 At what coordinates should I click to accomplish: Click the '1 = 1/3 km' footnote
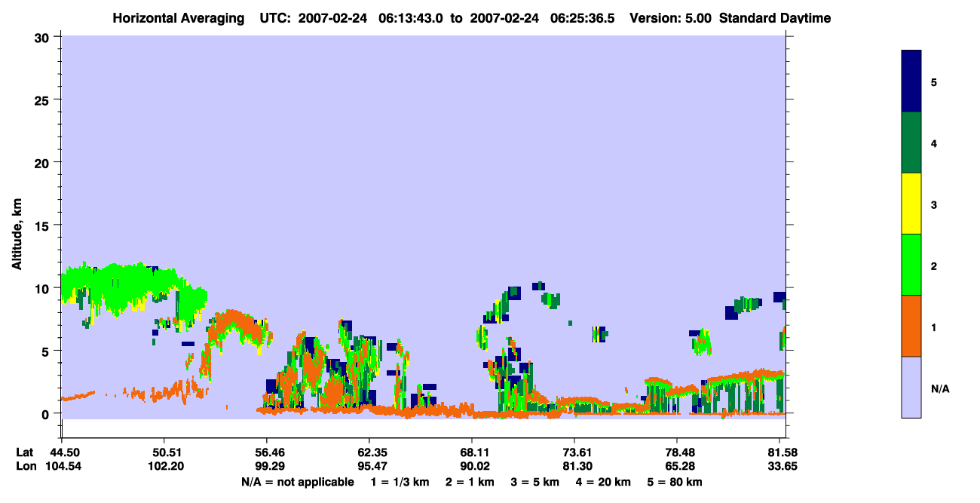point(399,482)
